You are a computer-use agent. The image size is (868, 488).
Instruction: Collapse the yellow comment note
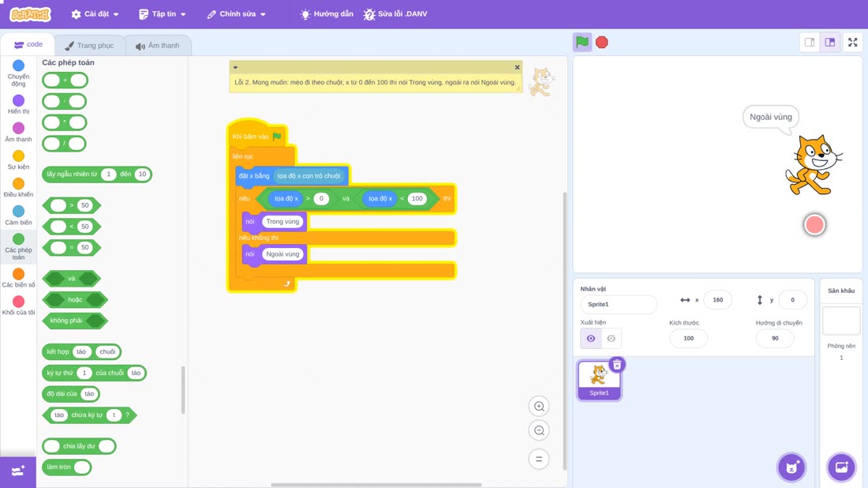pos(235,68)
